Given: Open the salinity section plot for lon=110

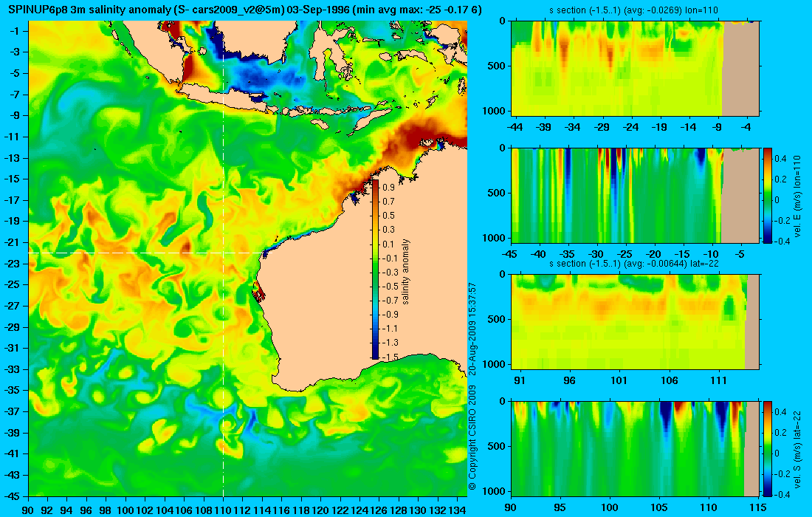Looking at the screenshot, I should (x=635, y=68).
